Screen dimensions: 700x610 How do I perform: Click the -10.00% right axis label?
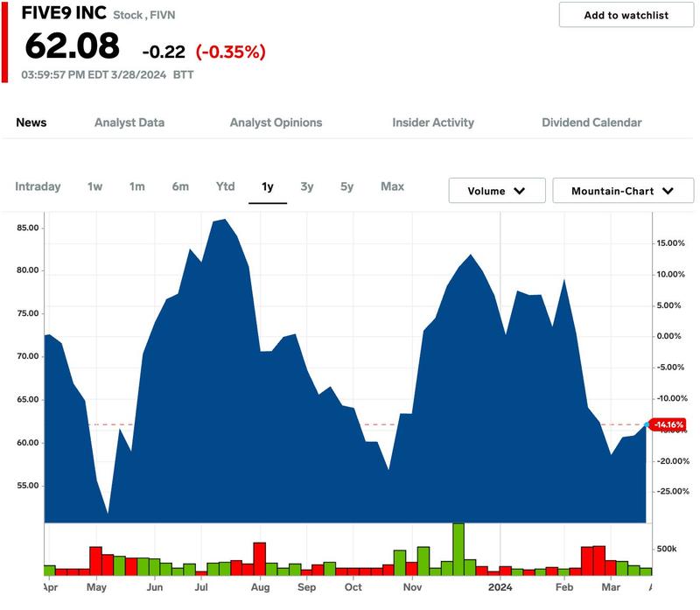(672, 399)
